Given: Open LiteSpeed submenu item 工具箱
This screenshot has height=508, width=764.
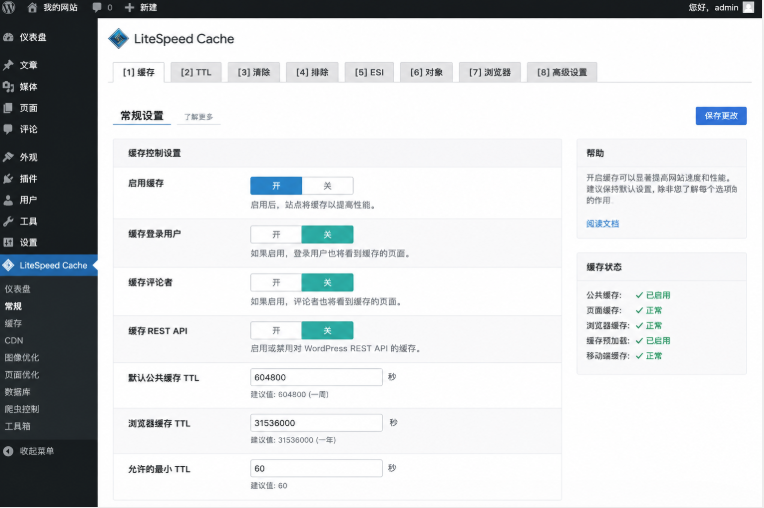Looking at the screenshot, I should click(x=18, y=426).
